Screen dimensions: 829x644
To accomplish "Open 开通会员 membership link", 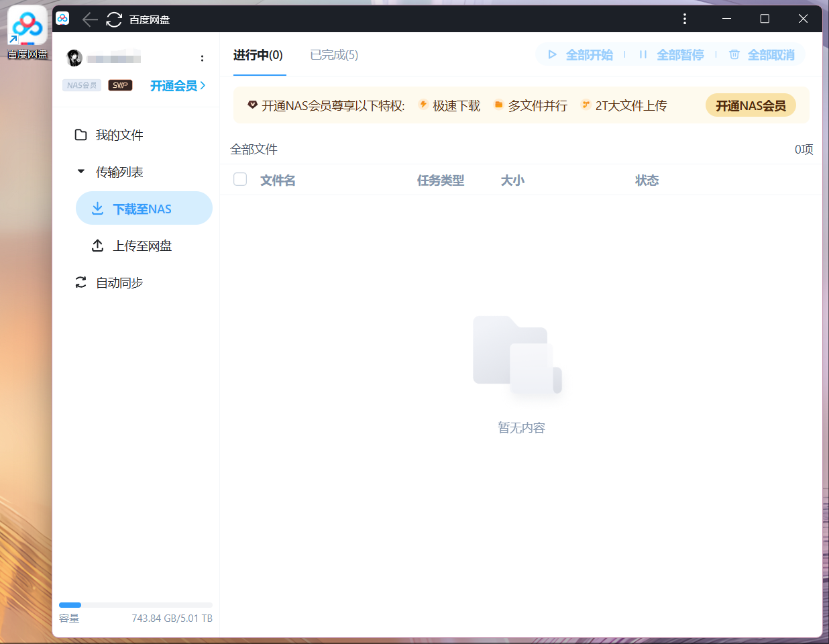I will [178, 86].
